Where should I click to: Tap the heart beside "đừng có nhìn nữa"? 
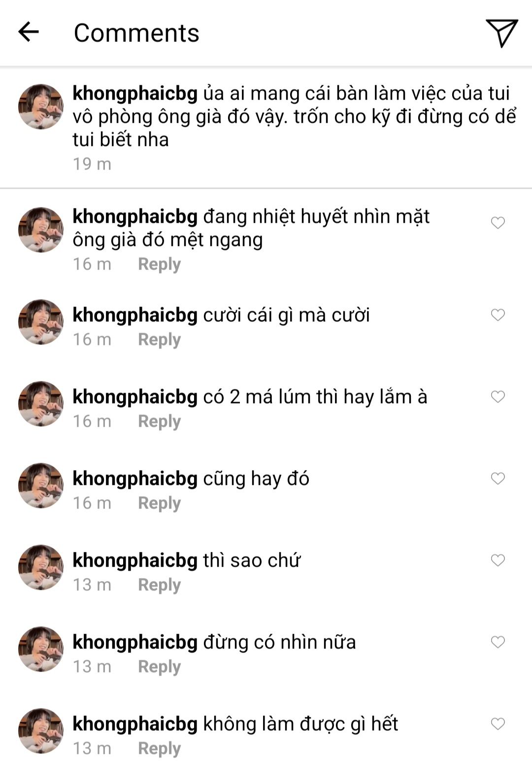[498, 642]
